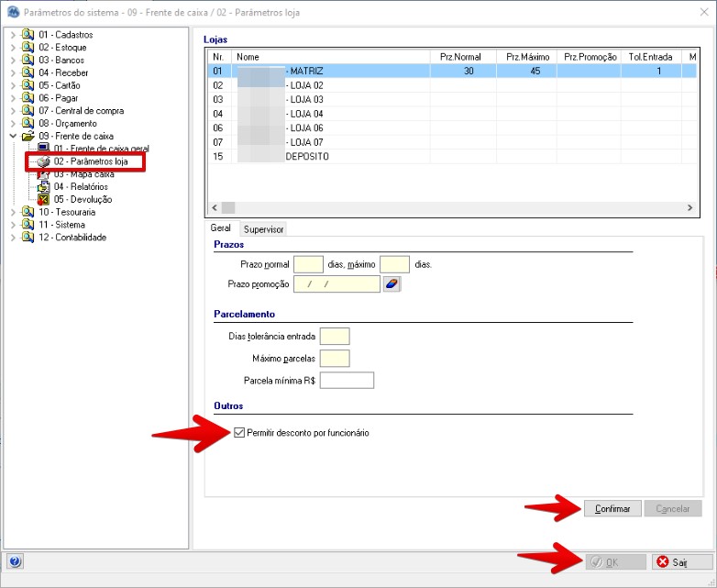Click the 04 - Receber folder icon
This screenshot has width=717, height=588.
pos(28,72)
